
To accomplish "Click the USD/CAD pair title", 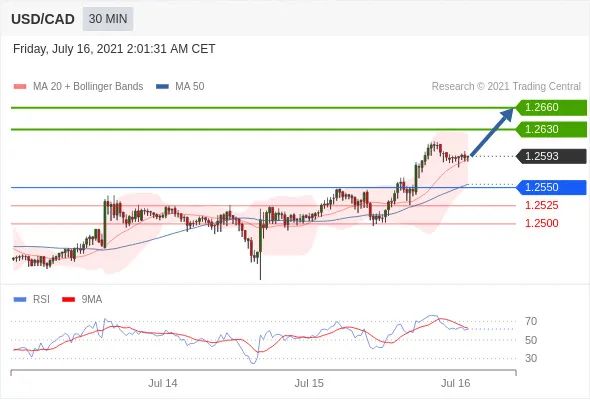I will (43, 19).
